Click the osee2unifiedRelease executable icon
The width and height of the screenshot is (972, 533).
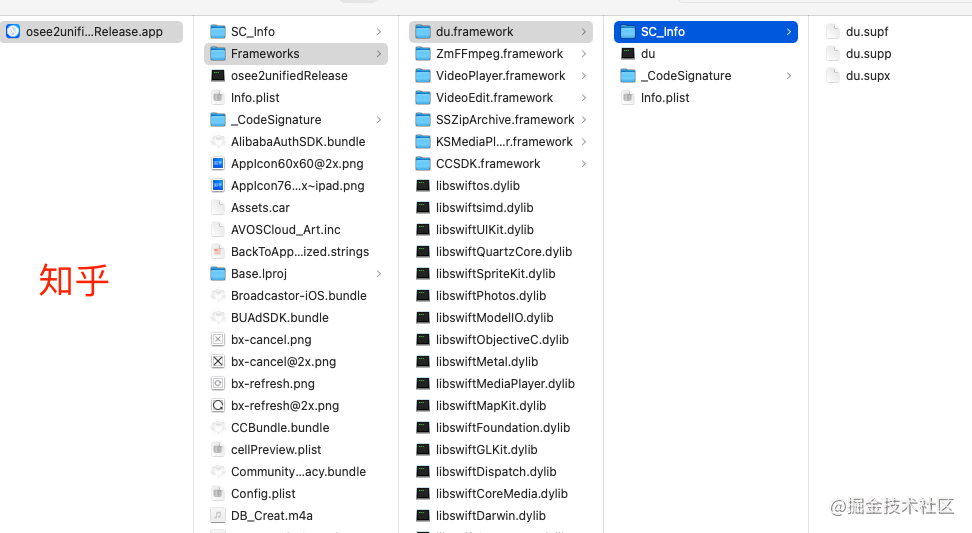point(218,76)
